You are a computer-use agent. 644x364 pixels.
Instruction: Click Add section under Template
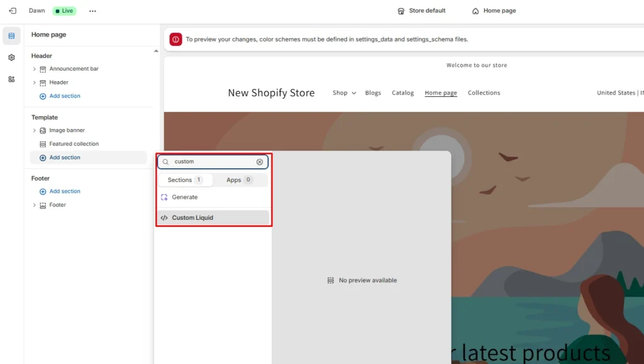tap(63, 157)
